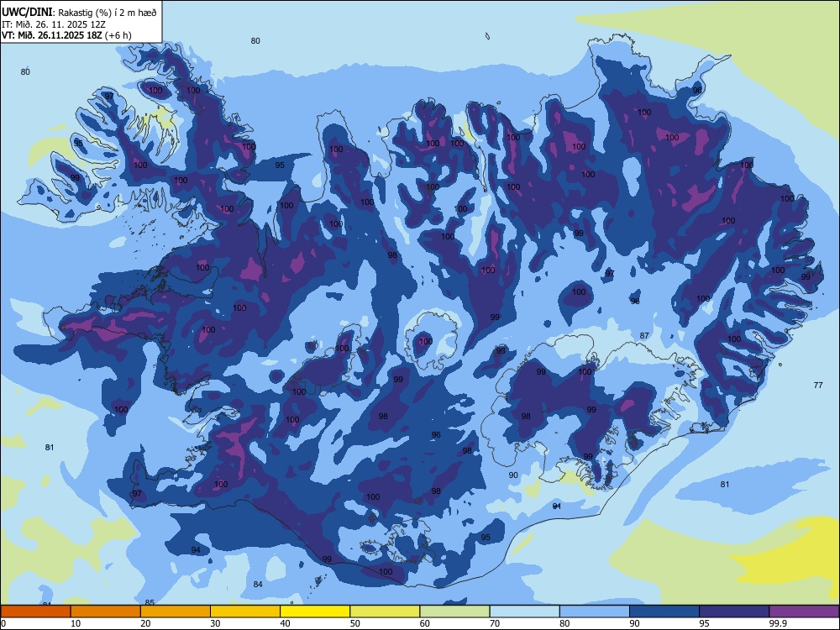
Task: Select the '94' humidity value on the map
Action: pos(196,550)
